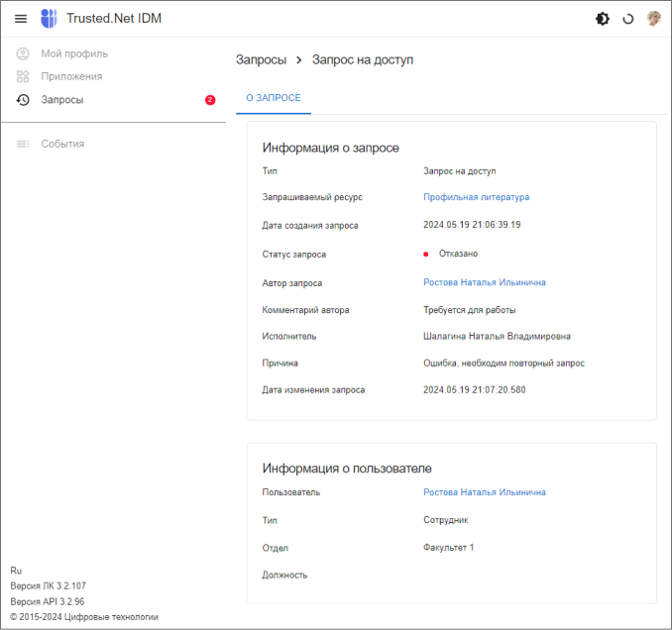Click the red notification badge on Запросы
This screenshot has height=630, width=672.
pos(210,100)
